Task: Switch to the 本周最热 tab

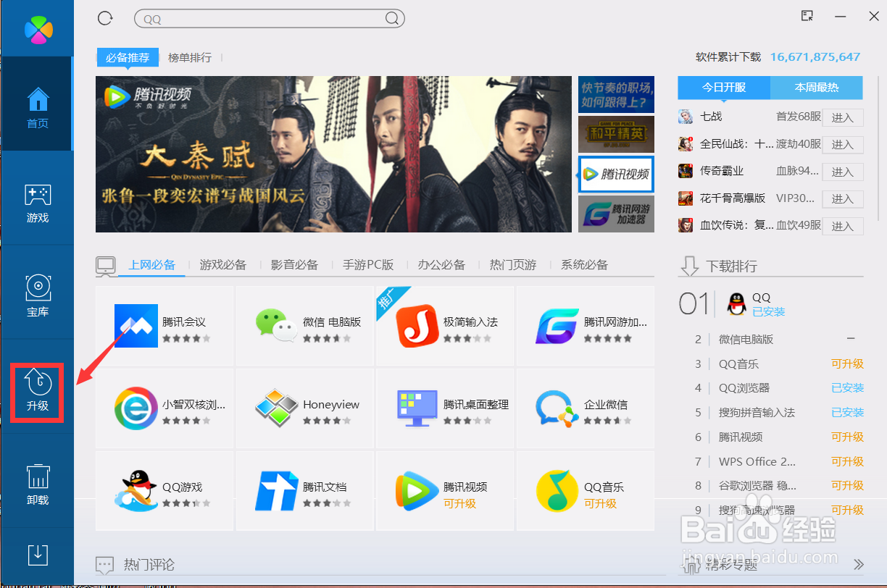Action: coord(817,88)
